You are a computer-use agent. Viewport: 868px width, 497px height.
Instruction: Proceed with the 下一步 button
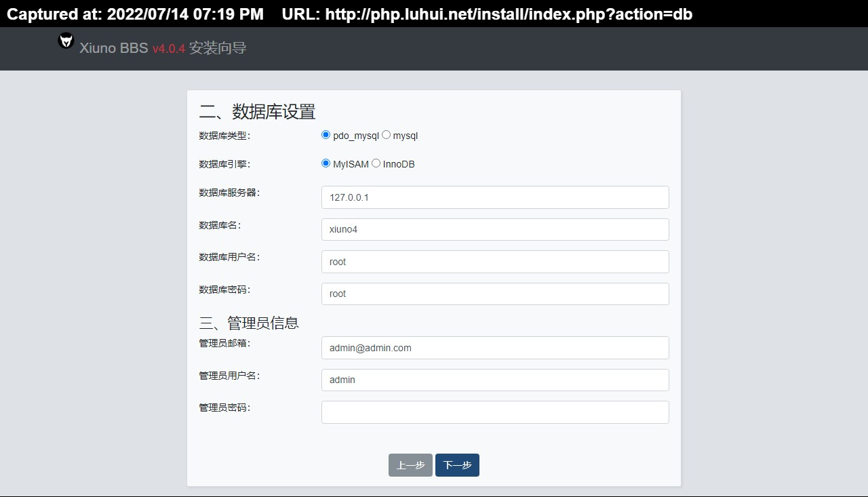[x=457, y=465]
